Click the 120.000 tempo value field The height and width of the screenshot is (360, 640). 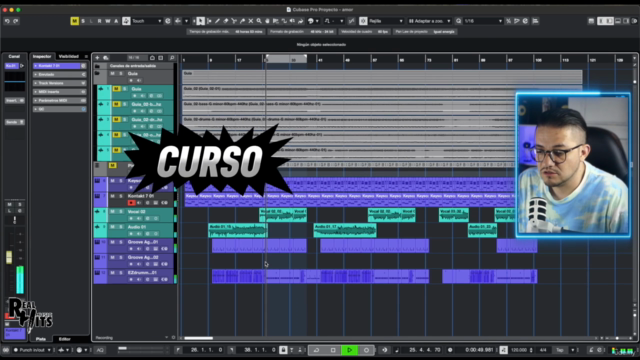[x=519, y=350]
